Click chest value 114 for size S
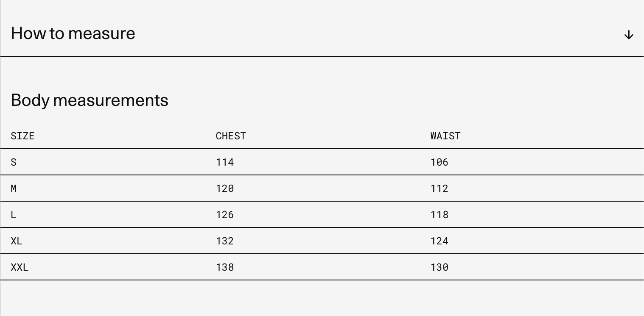644x316 pixels. click(225, 162)
